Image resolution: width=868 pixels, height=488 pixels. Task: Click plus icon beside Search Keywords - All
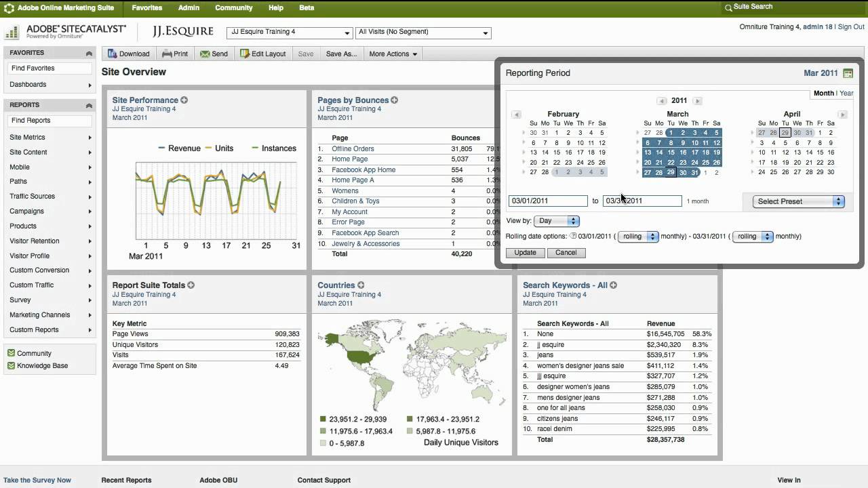[613, 285]
